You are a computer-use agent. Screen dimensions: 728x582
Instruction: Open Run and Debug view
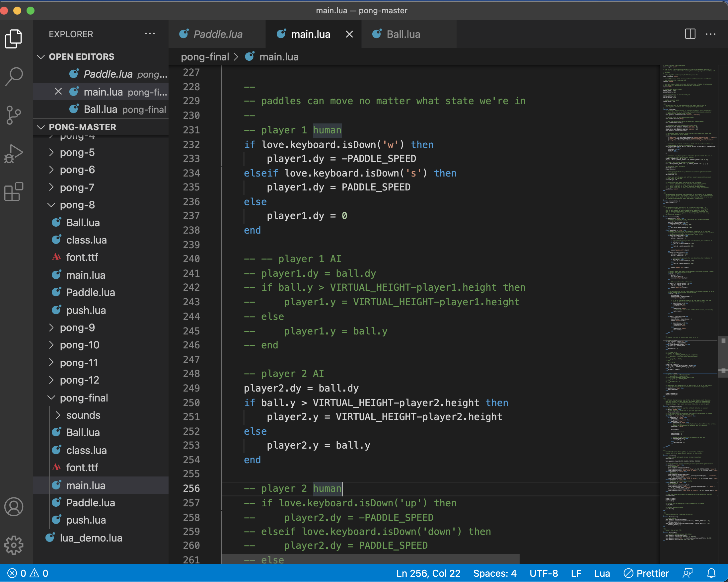[14, 154]
